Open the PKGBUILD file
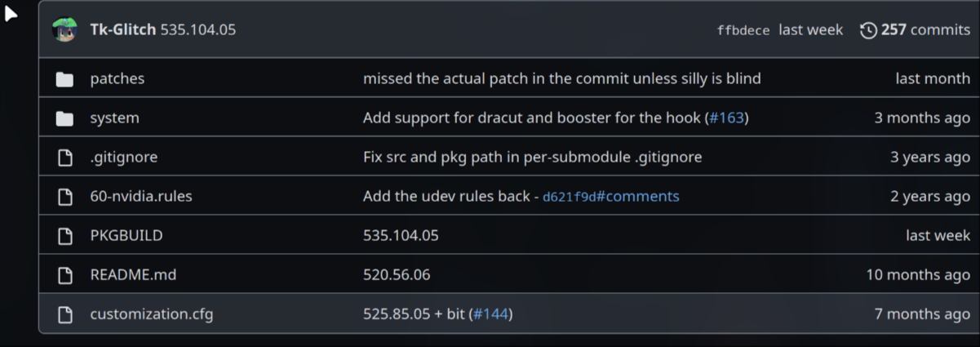Image resolution: width=980 pixels, height=347 pixels. click(126, 236)
